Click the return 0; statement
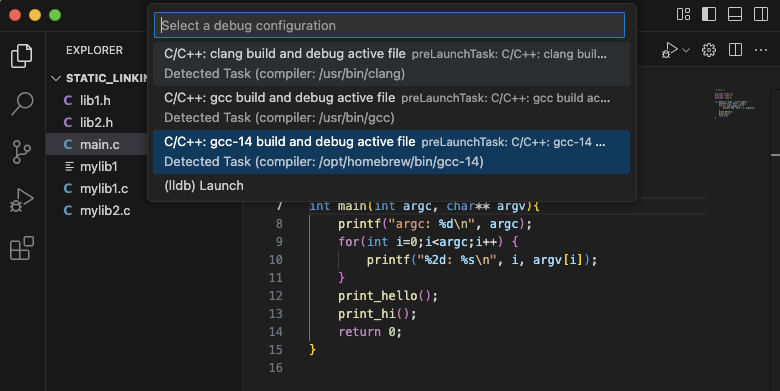The height and width of the screenshot is (391, 780). [x=370, y=332]
